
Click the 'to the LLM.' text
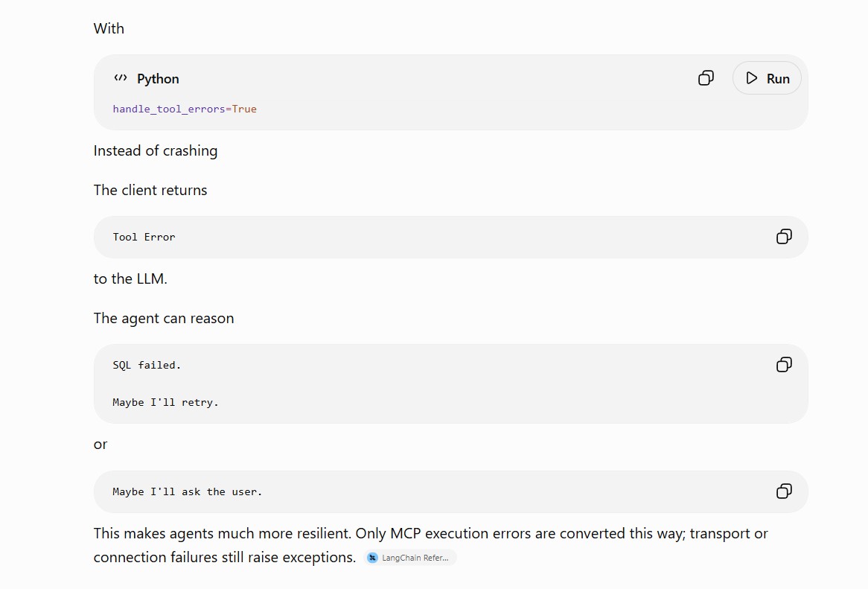click(130, 278)
